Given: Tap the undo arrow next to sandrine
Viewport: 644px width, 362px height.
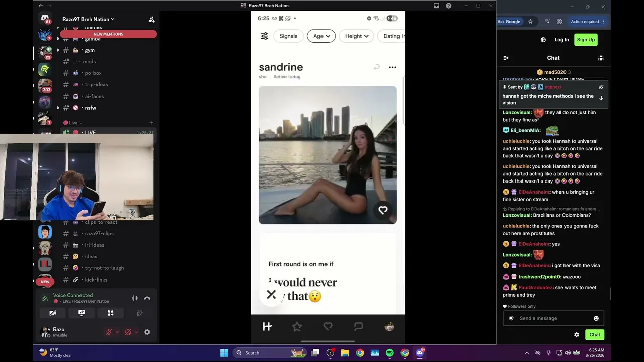Looking at the screenshot, I should [x=376, y=67].
